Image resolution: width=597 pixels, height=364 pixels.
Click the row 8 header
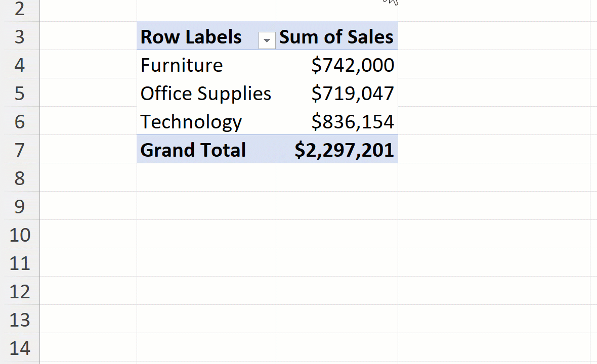[20, 178]
